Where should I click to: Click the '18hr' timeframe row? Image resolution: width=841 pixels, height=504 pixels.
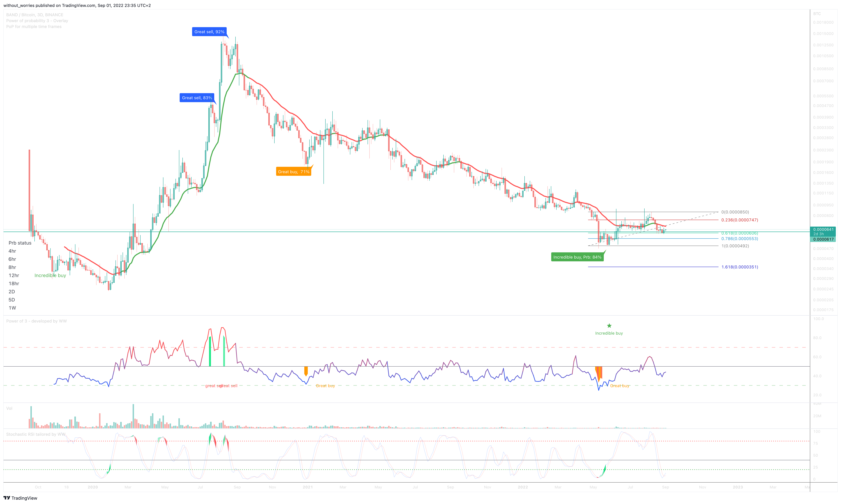point(14,284)
